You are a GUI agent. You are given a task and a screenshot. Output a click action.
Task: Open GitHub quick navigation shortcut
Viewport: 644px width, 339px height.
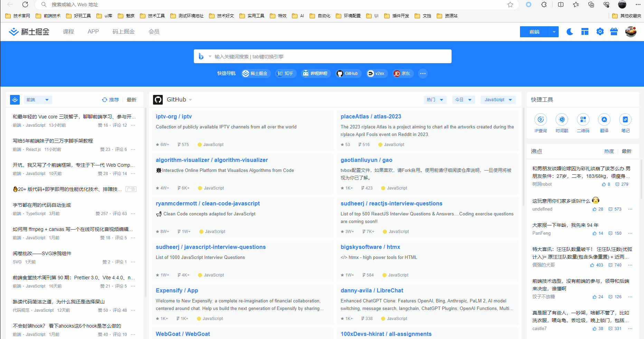(348, 74)
